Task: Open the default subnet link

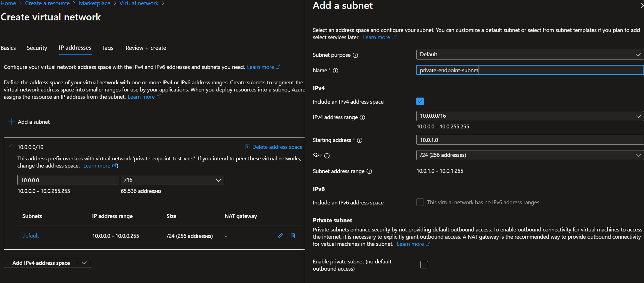Action: (x=31, y=236)
